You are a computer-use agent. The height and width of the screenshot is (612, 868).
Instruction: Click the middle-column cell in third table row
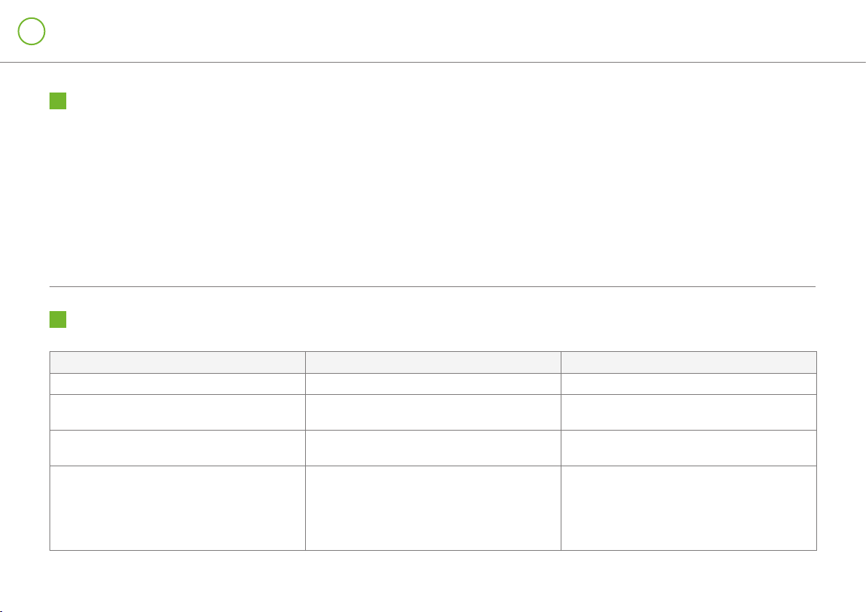(x=433, y=412)
